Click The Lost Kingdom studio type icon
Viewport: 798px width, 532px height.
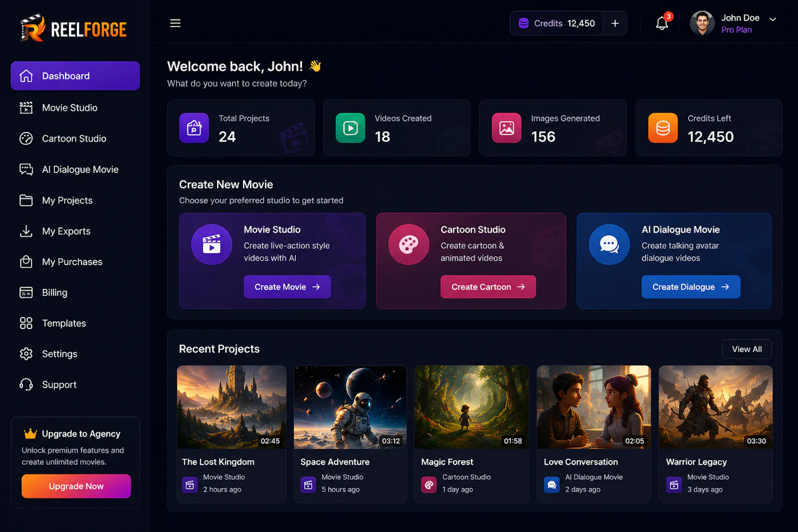(x=190, y=485)
